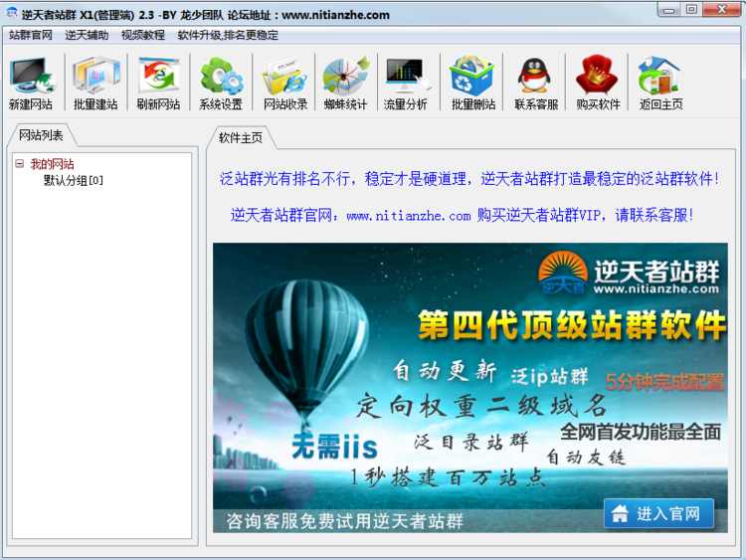
Task: Click 无需iis text on banner
Action: point(334,447)
